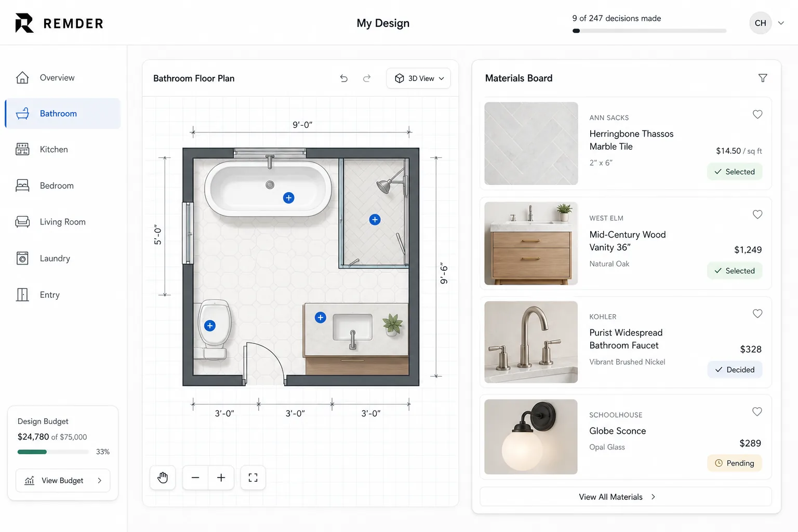This screenshot has height=532, width=798.
Task: Click the Entry door icon
Action: point(22,295)
